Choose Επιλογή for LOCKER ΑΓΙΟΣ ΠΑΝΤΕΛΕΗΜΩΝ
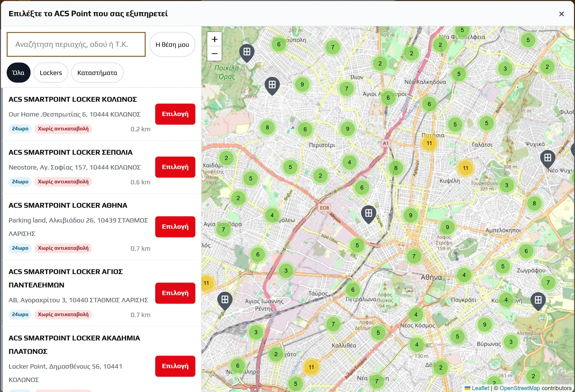The height and width of the screenshot is (392, 575). click(175, 293)
